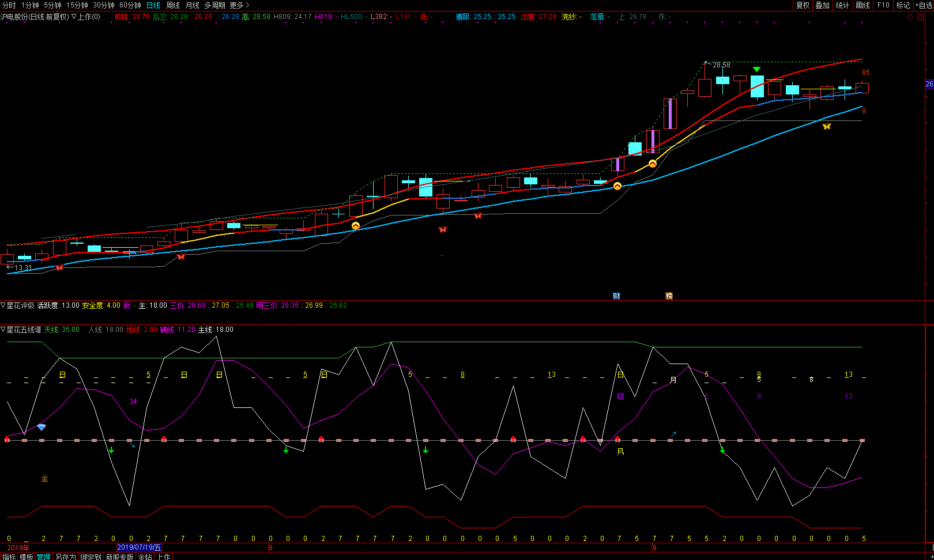Select the 5分钟 period tab
Image resolution: width=934 pixels, height=560 pixels.
click(52, 5)
